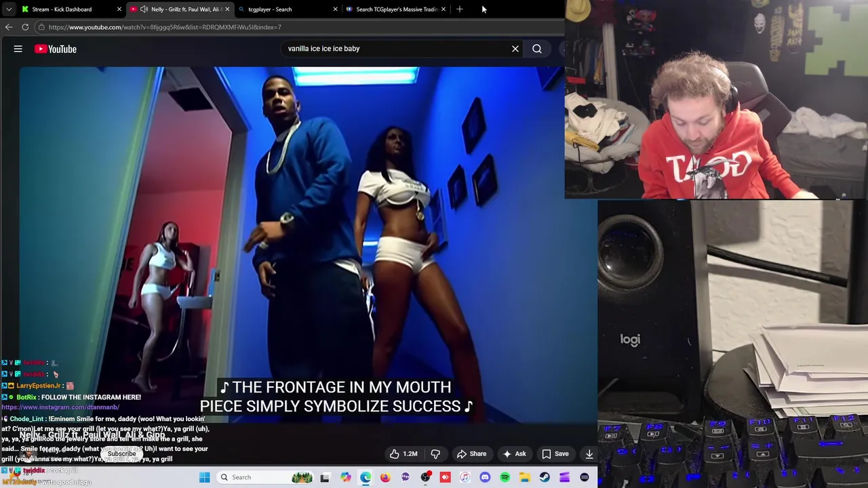Download the video with the arrow icon
The image size is (868, 488).
pyautogui.click(x=589, y=454)
